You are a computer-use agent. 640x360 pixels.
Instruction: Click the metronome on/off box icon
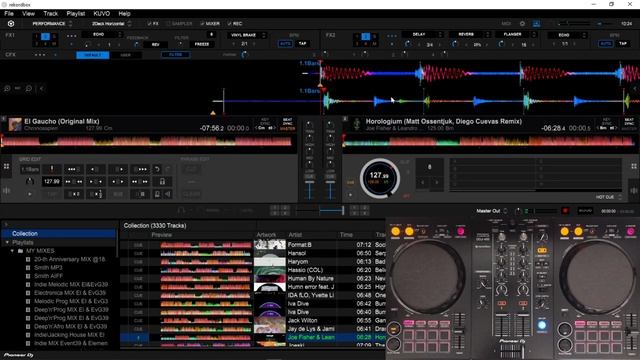[x=157, y=194]
